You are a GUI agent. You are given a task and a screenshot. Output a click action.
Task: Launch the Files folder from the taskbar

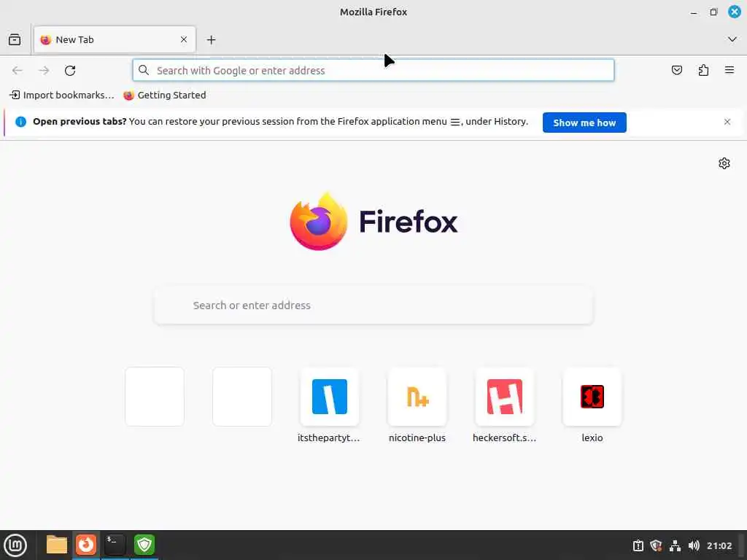(x=57, y=545)
